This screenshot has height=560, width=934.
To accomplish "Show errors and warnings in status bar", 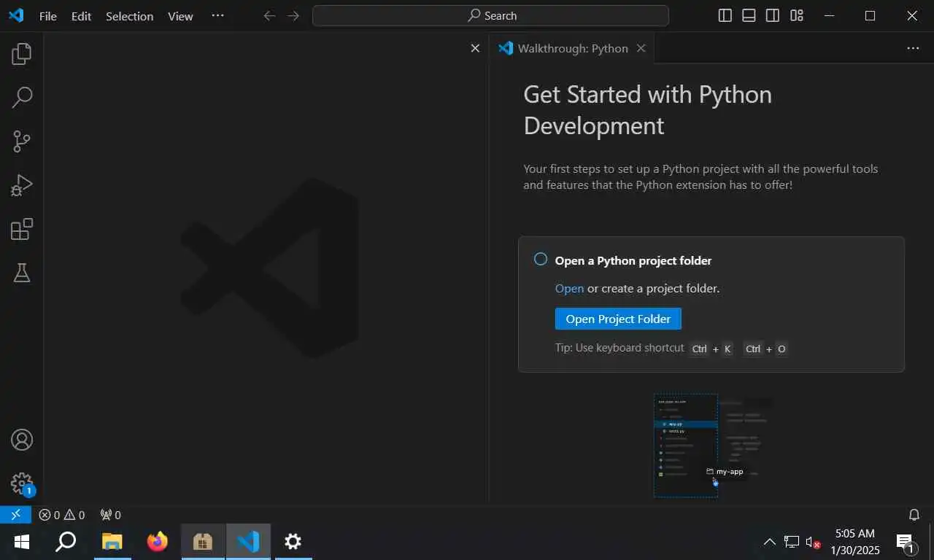I will 62,515.
